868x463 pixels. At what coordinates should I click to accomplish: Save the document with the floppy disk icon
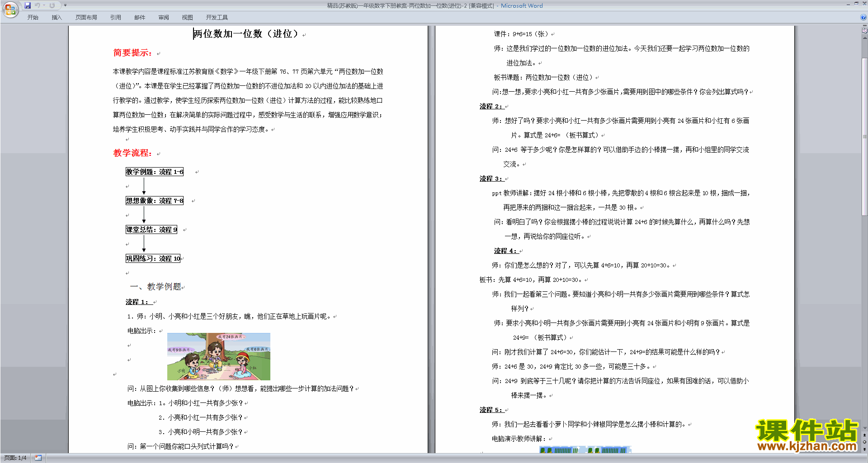click(28, 5)
